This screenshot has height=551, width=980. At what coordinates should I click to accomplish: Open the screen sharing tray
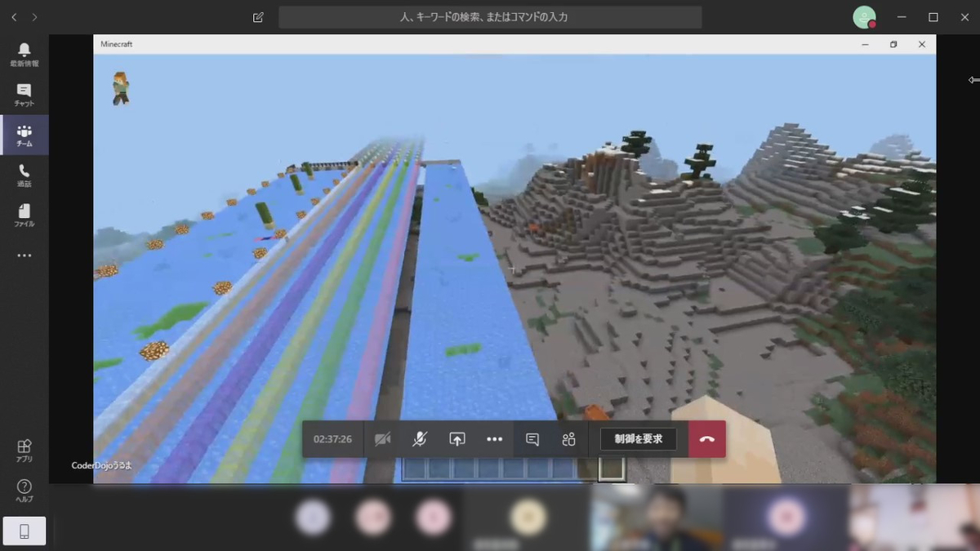(x=457, y=438)
